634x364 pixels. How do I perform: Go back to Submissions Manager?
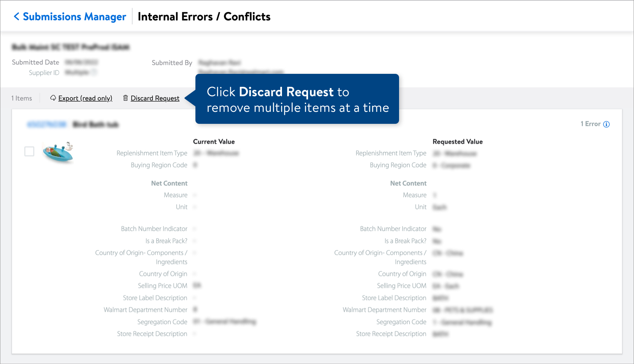click(74, 16)
